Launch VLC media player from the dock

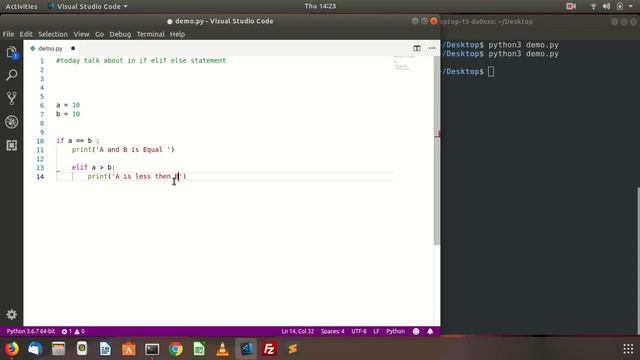222,349
